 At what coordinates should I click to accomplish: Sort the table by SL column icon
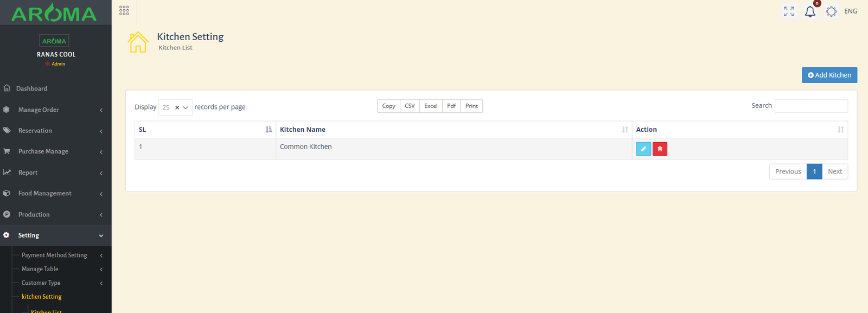click(x=269, y=130)
